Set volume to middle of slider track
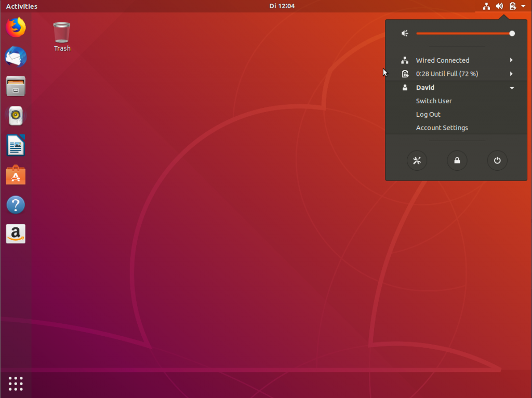The height and width of the screenshot is (398, 532). point(464,33)
